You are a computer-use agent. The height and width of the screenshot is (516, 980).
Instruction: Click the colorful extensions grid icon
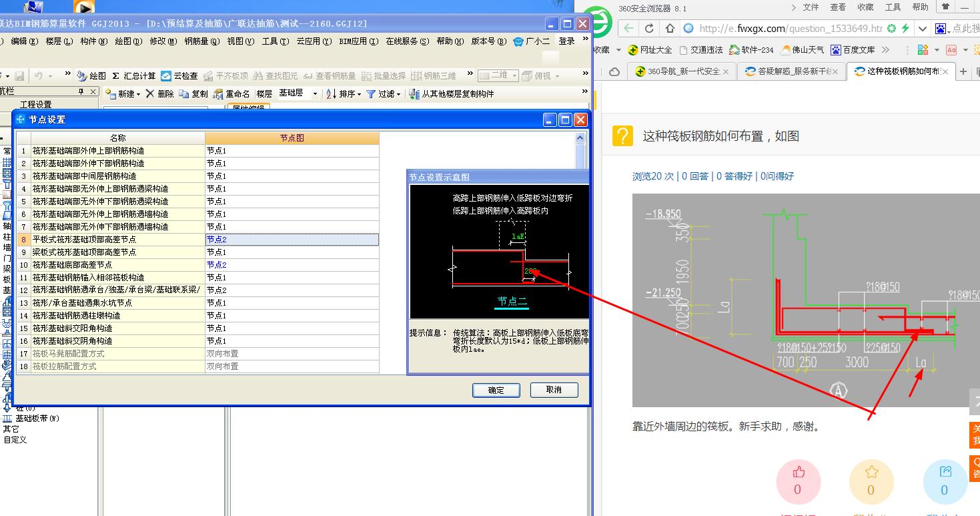[x=923, y=50]
